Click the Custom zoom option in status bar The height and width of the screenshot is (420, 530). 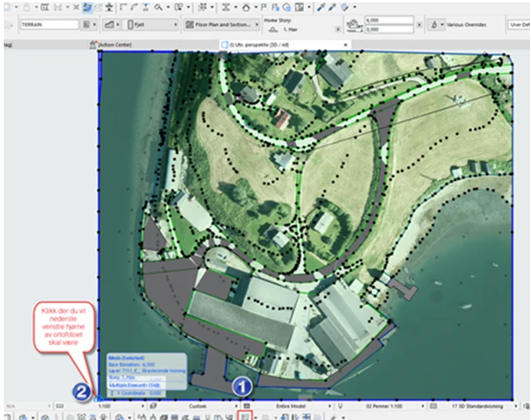coord(199,402)
